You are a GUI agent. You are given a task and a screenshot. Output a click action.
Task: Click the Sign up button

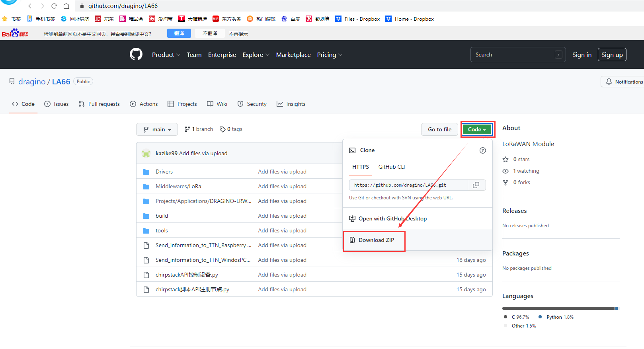click(x=612, y=55)
